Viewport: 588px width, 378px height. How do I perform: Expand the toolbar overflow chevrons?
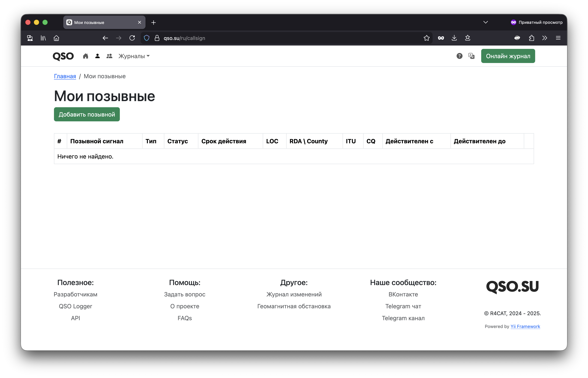(545, 38)
